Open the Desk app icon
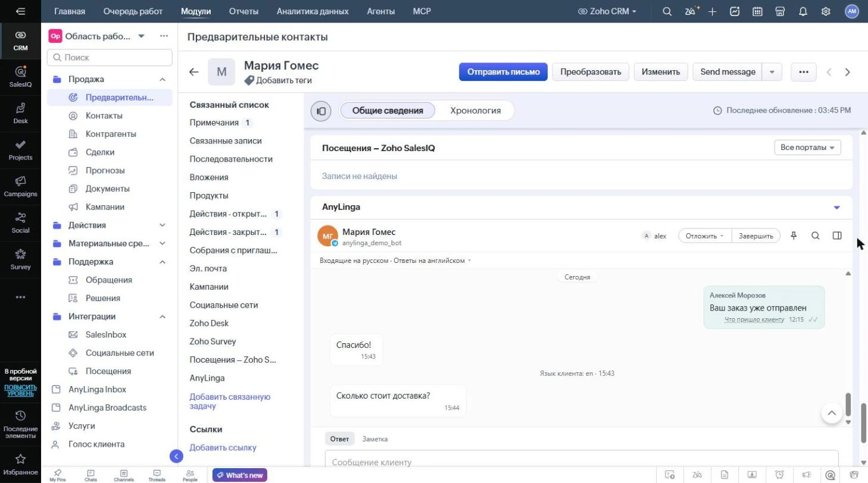The height and width of the screenshot is (483, 868). pyautogui.click(x=20, y=112)
